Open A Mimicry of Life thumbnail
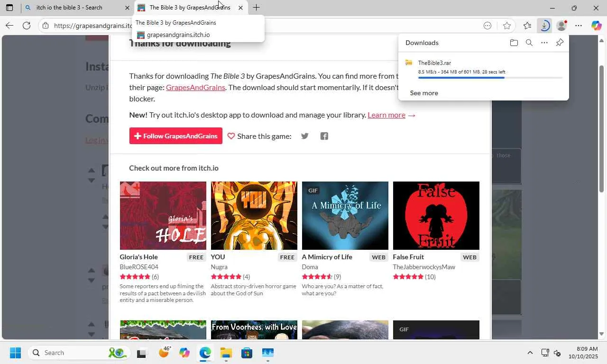 (345, 216)
